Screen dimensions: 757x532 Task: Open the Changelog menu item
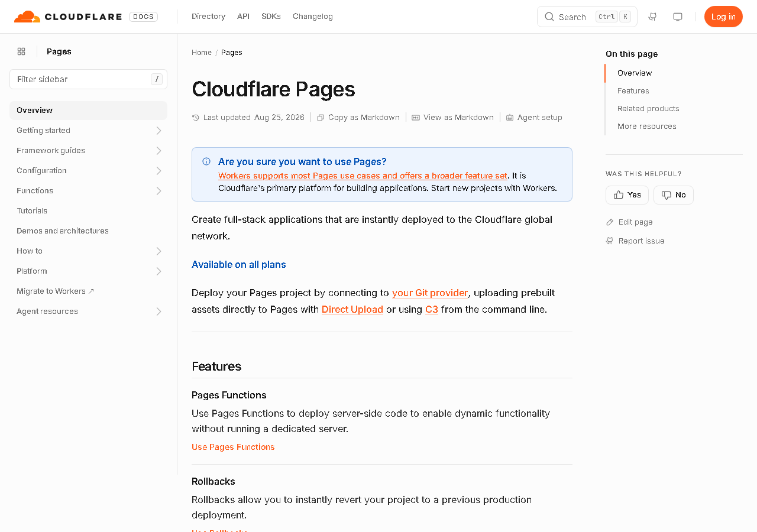point(313,17)
